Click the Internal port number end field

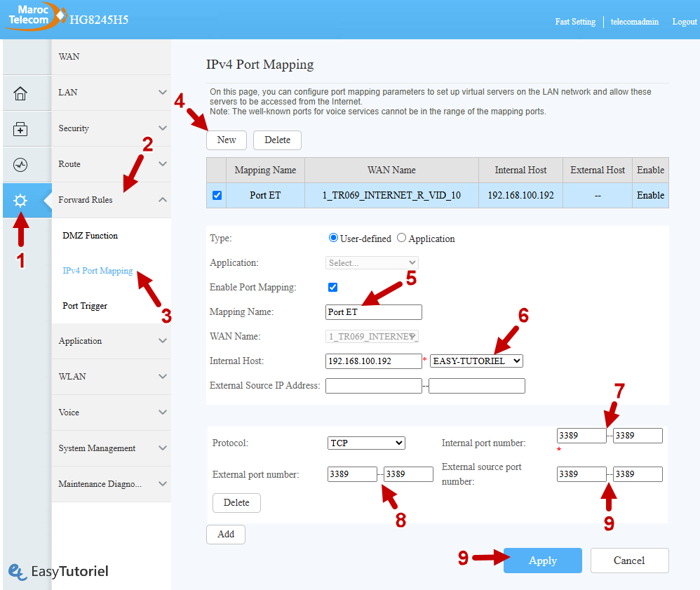click(638, 436)
